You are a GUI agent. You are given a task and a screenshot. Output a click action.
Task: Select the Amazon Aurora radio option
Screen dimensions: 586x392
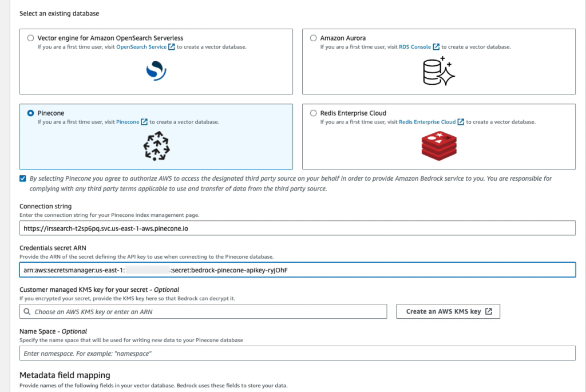313,38
